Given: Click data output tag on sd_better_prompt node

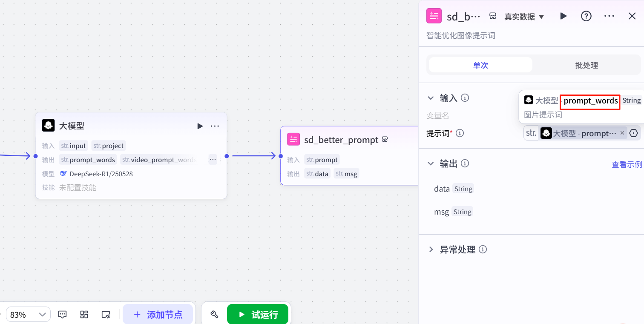Looking at the screenshot, I should click(317, 174).
